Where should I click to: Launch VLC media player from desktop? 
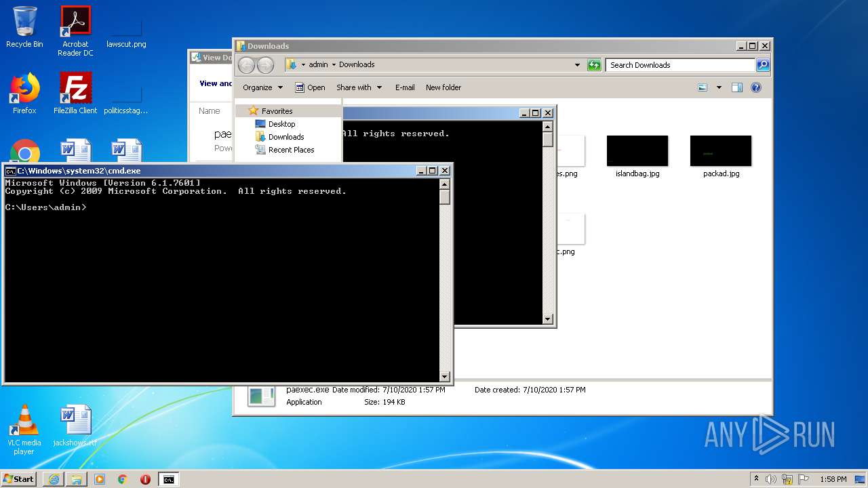[24, 430]
